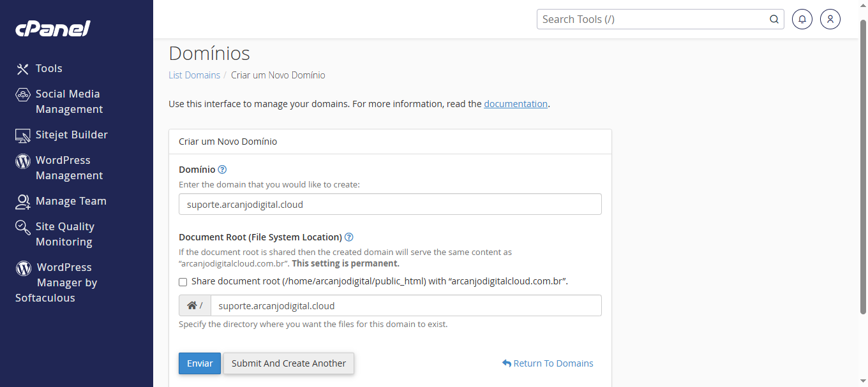This screenshot has height=387, width=868.
Task: Click the cPanel logo
Action: 52,29
